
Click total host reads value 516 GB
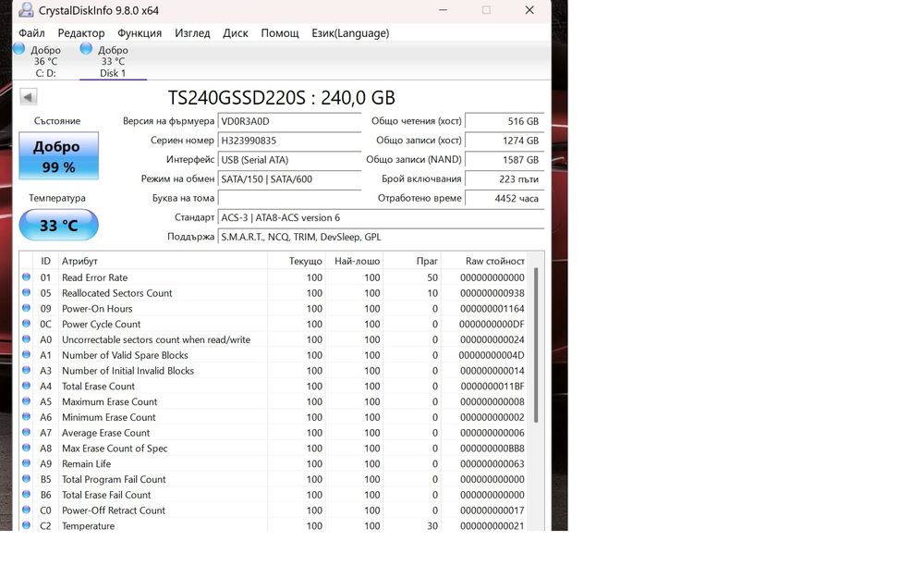coord(505,121)
